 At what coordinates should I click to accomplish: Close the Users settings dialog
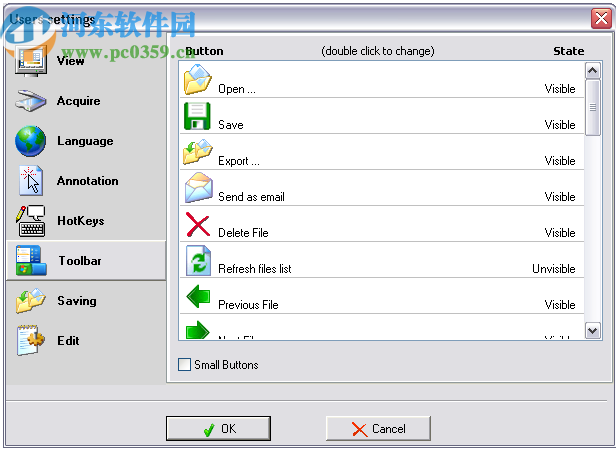pos(601,18)
